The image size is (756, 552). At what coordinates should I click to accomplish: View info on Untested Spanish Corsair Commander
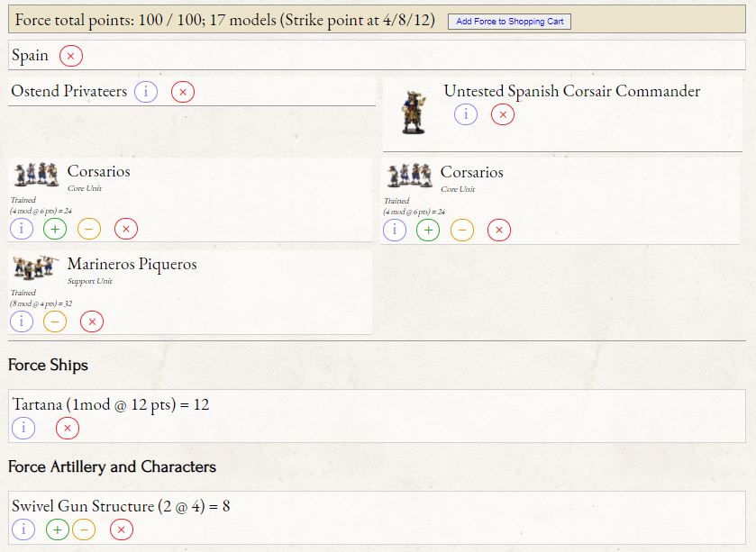tap(466, 114)
